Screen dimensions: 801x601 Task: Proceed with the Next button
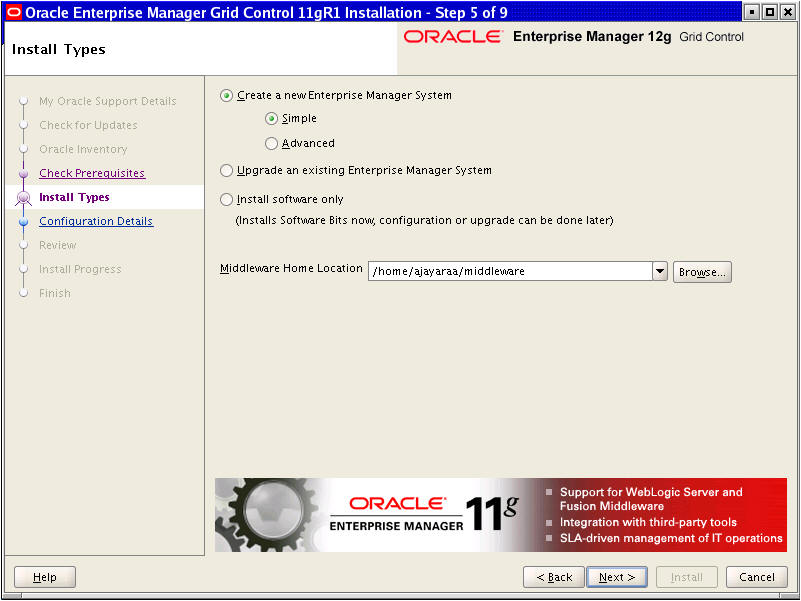click(x=617, y=577)
